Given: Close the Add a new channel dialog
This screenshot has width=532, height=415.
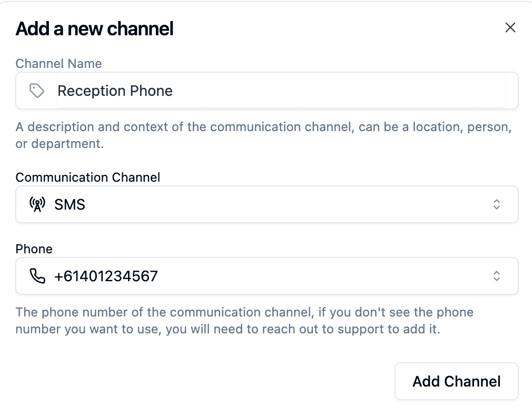Looking at the screenshot, I should (x=510, y=28).
